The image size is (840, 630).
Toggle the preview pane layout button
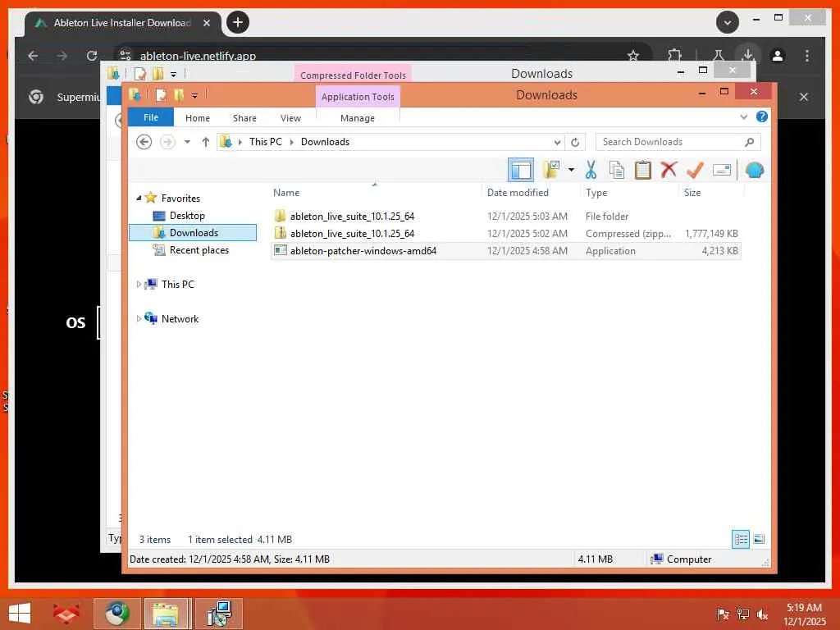(x=520, y=171)
